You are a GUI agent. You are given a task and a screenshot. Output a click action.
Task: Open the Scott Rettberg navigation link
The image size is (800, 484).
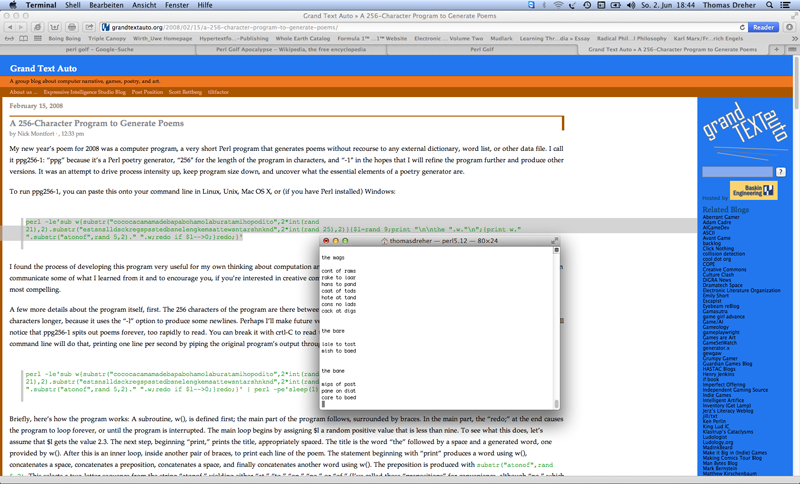point(185,92)
